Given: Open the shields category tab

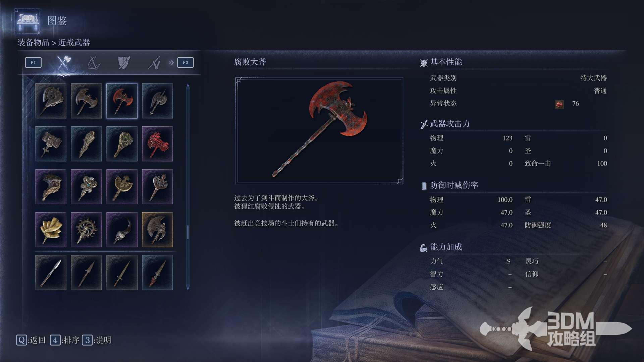Looking at the screenshot, I should click(x=124, y=63).
